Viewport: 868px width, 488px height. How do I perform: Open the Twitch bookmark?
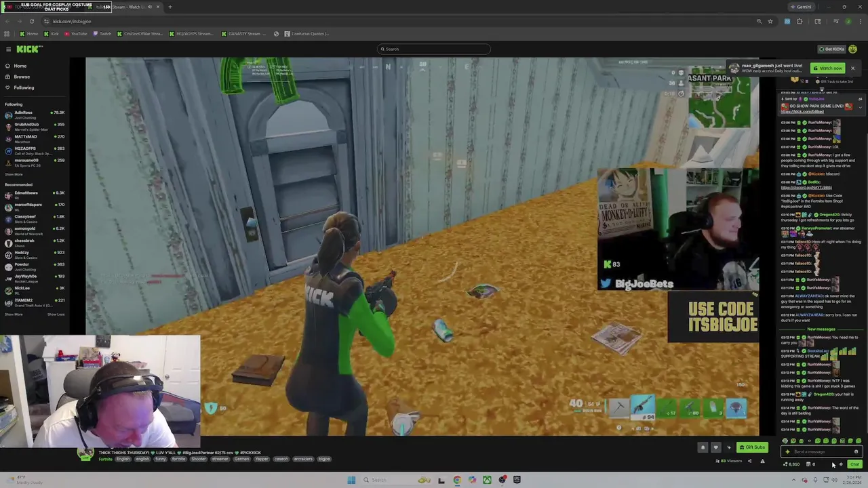point(102,34)
